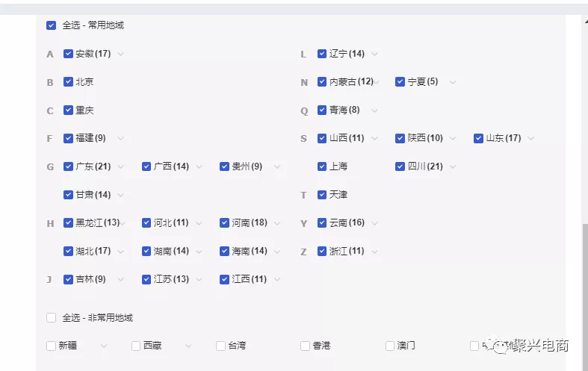Tick the 香港 checkbox

tap(305, 346)
